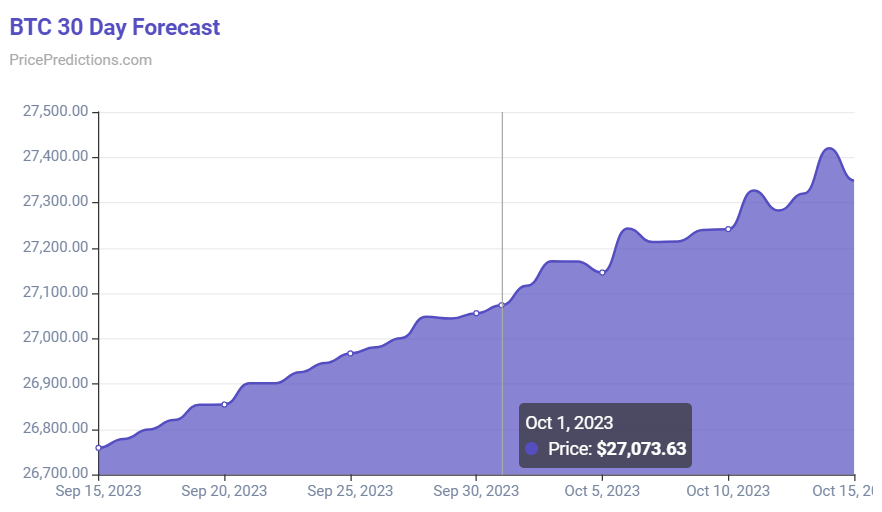
Task: Click the Oct 5, 2023 x-axis label
Action: click(x=602, y=491)
